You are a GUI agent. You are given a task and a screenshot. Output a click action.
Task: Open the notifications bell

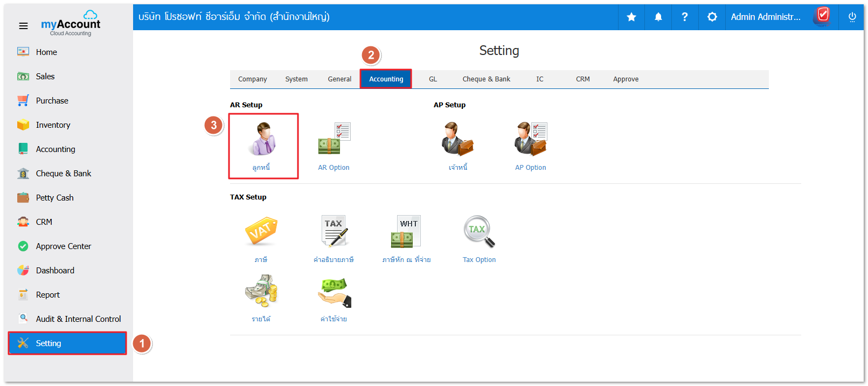658,17
